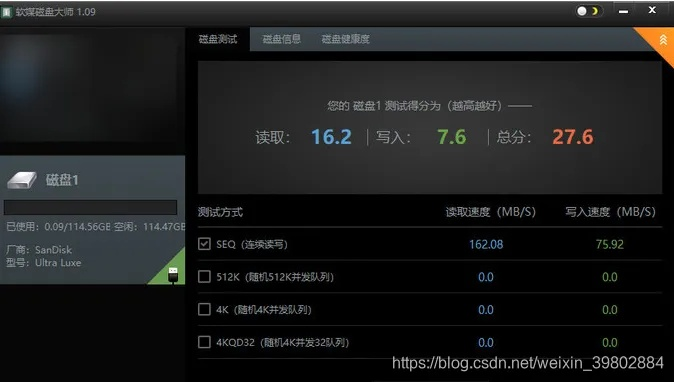Click the 已使用 0.09/114.56GB usage text
674x382 pixels.
[x=58, y=226]
